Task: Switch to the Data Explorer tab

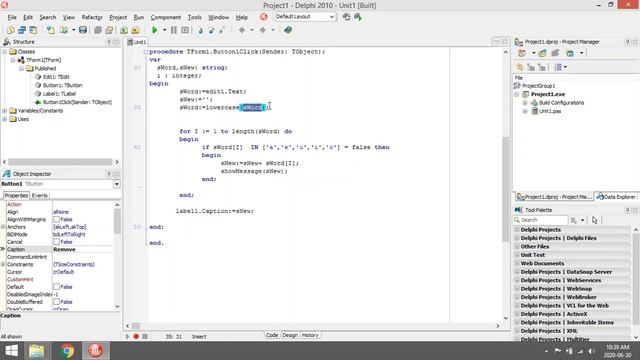Action: 616,197
